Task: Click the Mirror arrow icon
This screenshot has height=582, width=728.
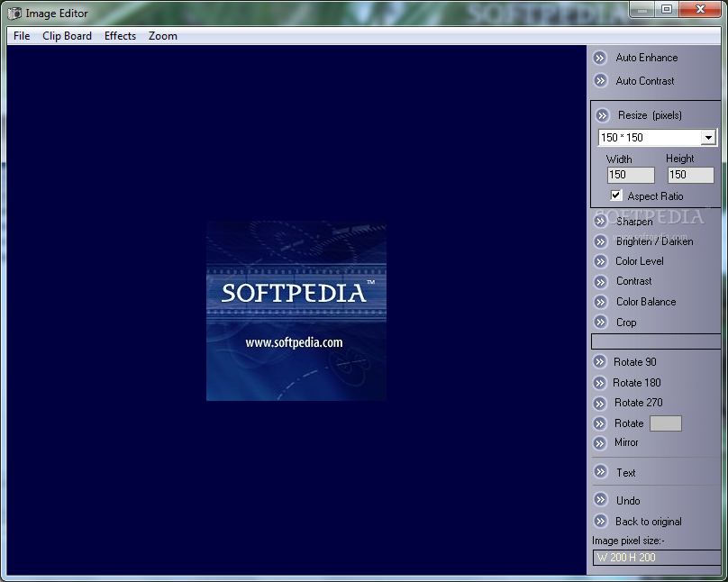Action: 600,443
